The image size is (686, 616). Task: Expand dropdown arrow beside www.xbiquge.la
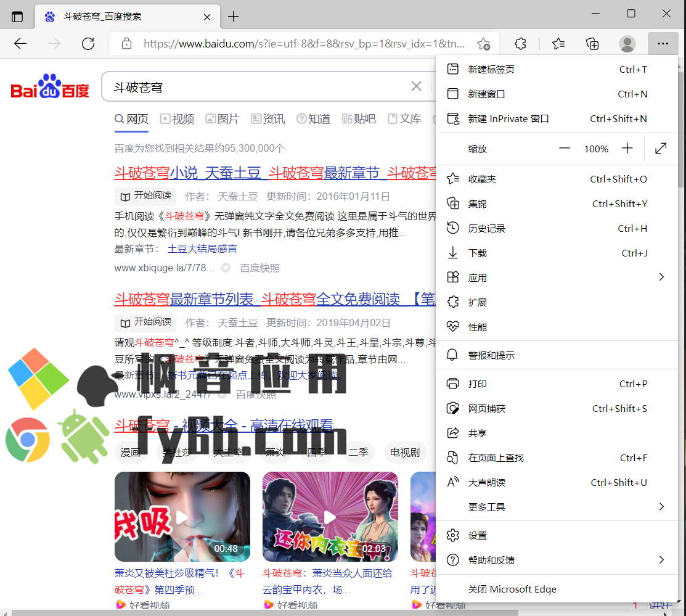tap(226, 268)
